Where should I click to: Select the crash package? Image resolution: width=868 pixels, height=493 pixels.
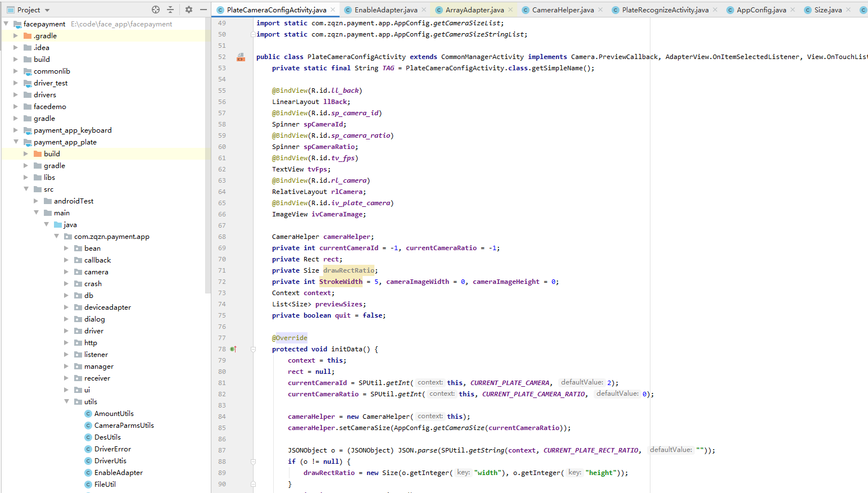click(93, 283)
